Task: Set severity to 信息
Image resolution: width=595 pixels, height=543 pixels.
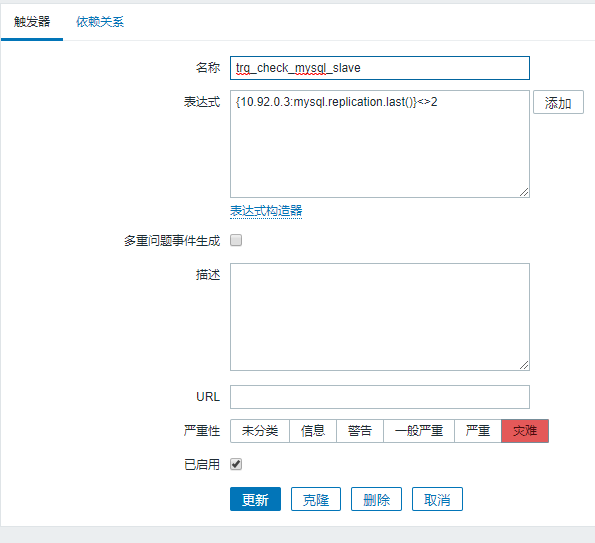Action: tap(313, 431)
